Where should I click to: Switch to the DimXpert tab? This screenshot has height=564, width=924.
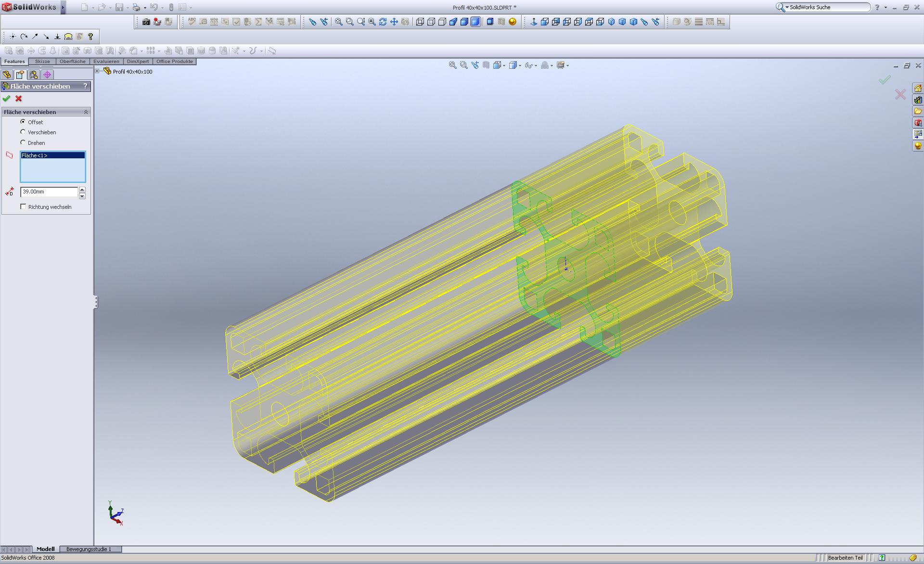tap(138, 62)
